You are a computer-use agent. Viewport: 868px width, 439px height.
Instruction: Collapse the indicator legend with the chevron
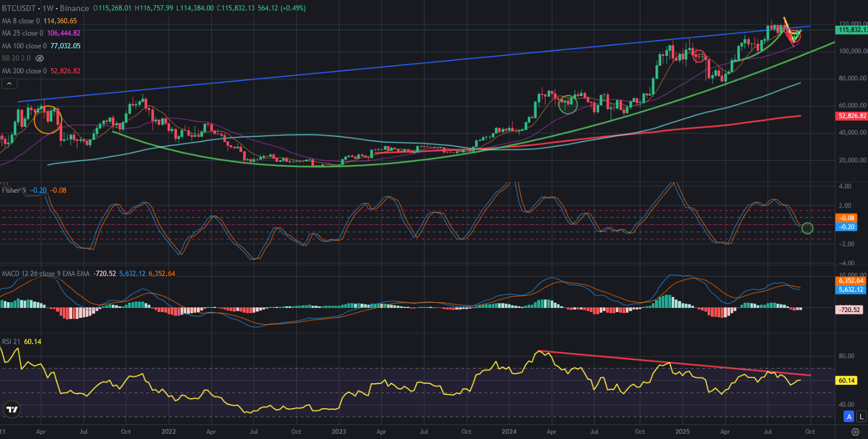(9, 84)
